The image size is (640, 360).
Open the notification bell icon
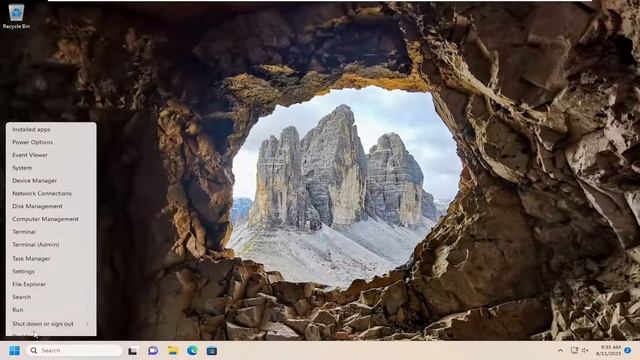[628, 350]
